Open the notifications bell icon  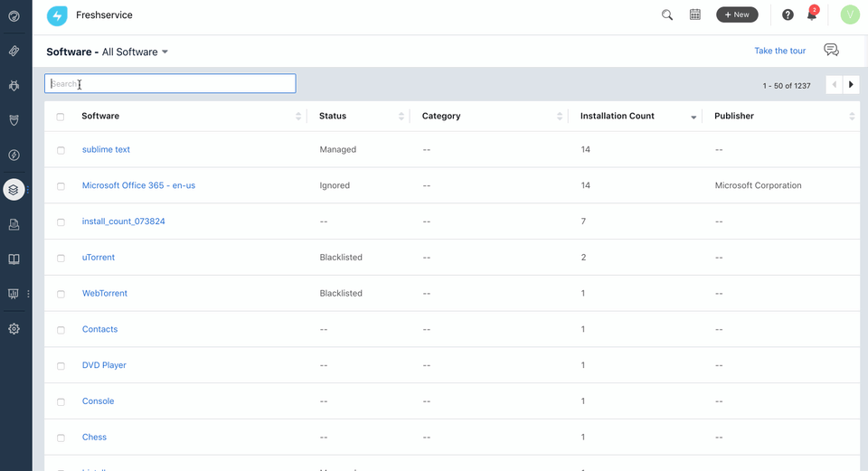coord(812,15)
